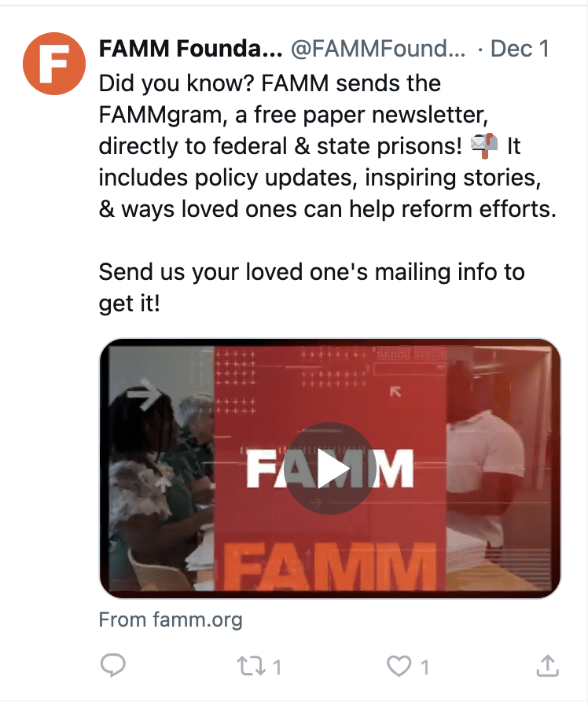
Task: Open the @FAMMFound... handle link
Action: pos(378,50)
